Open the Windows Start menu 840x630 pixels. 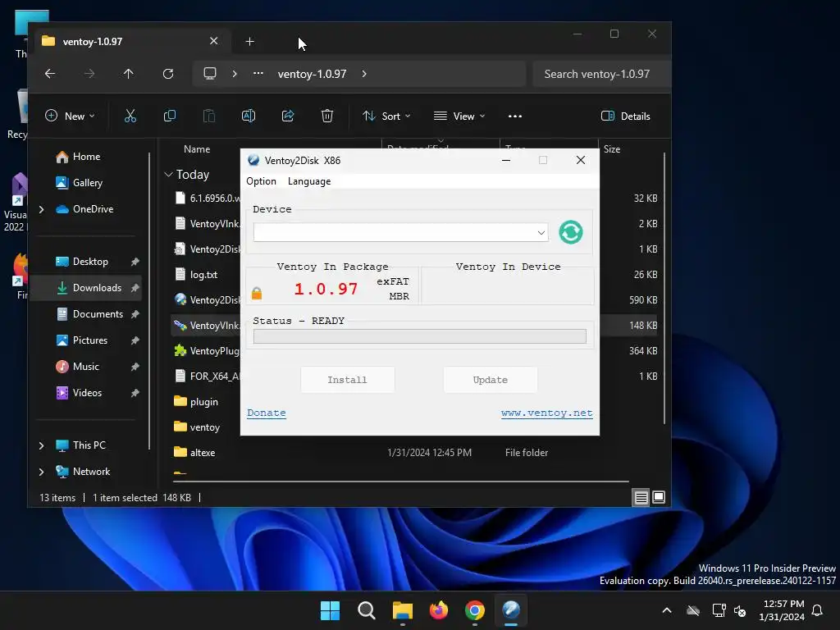pyautogui.click(x=330, y=610)
